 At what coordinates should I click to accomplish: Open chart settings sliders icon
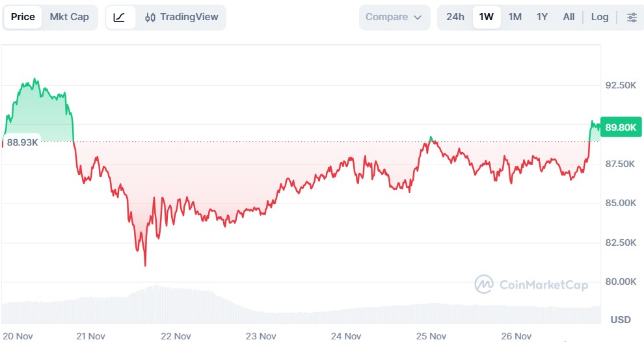tap(632, 18)
